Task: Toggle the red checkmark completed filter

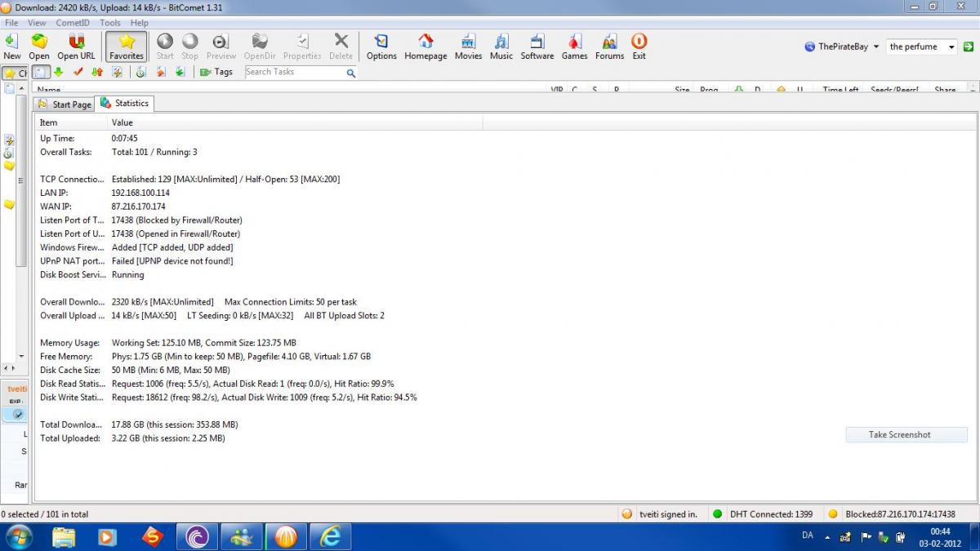Action: [78, 72]
